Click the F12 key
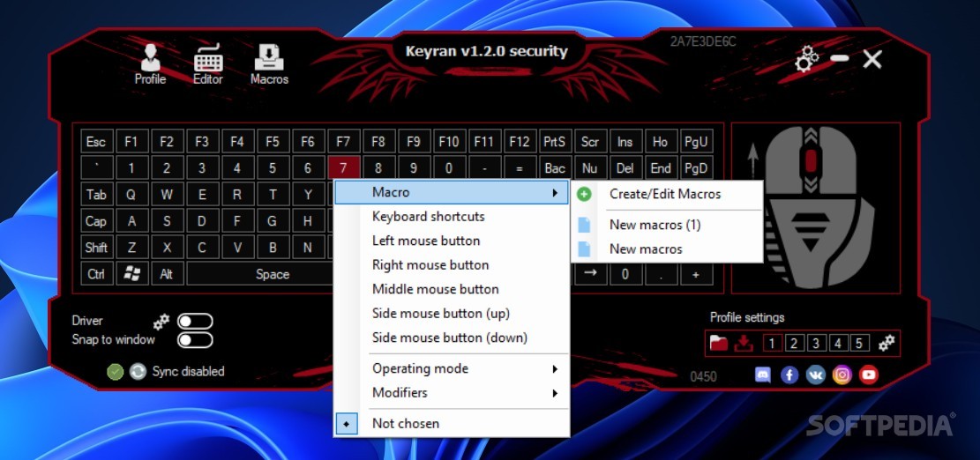Screen dimensions: 980x460 point(520,142)
